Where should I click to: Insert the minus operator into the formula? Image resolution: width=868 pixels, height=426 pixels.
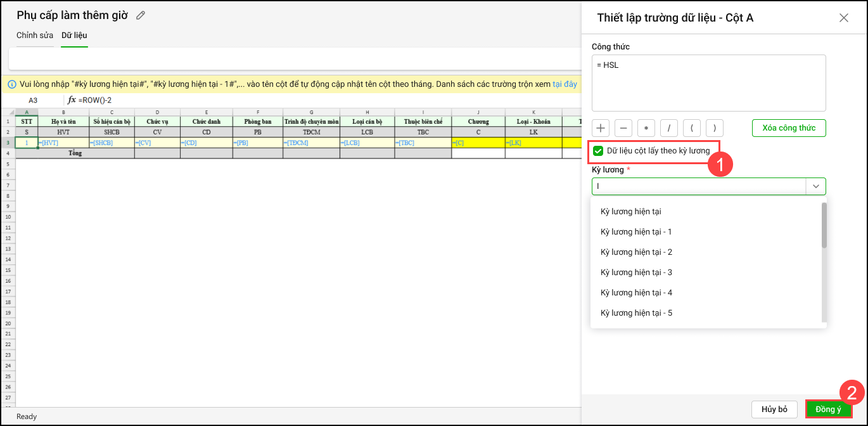pos(623,127)
